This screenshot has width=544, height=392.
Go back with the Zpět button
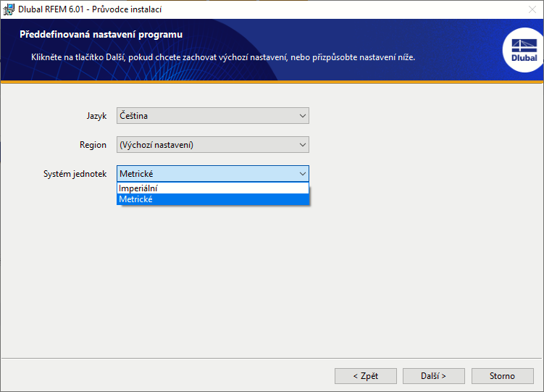(x=365, y=376)
